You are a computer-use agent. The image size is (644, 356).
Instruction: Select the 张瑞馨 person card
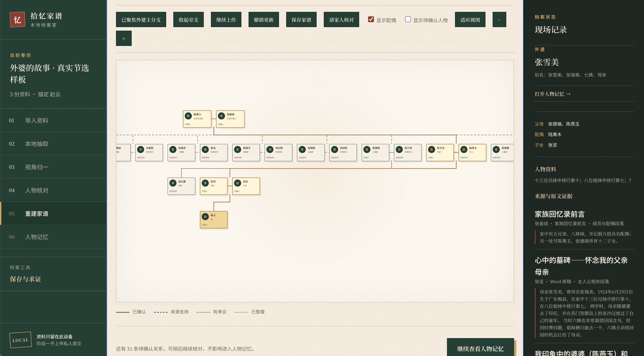click(x=502, y=153)
